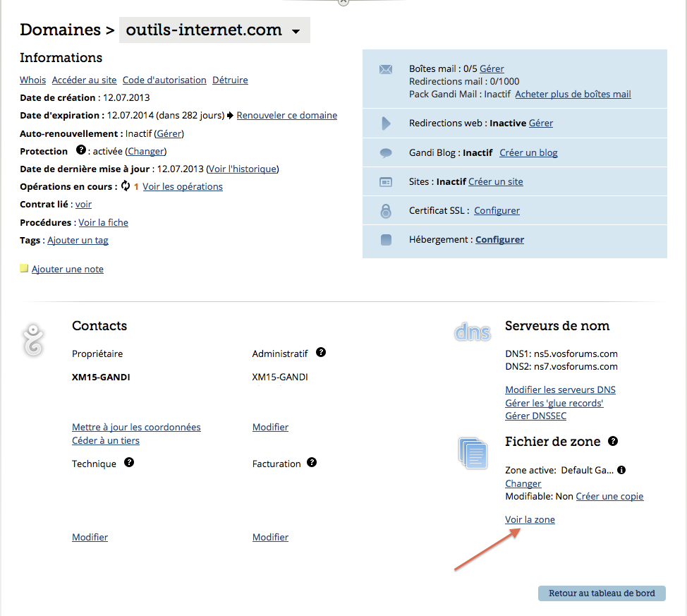Click Créer un blog link
687x616 pixels.
(528, 153)
